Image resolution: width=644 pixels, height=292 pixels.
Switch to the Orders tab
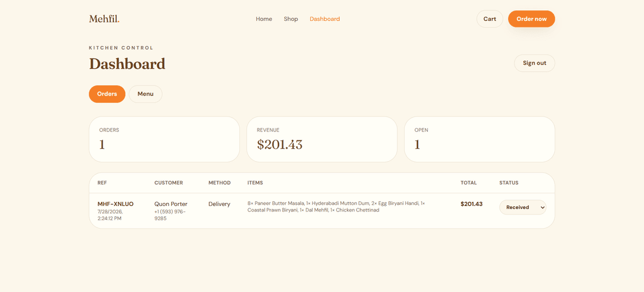[107, 94]
